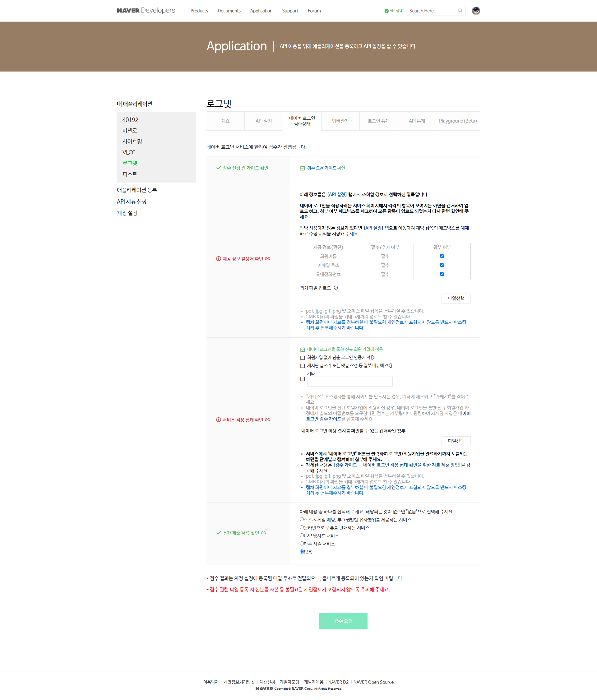Screen dimensions: 597x700
Task: Click 검수 신청 전 가이드 확인 label
Action: [x=245, y=168]
